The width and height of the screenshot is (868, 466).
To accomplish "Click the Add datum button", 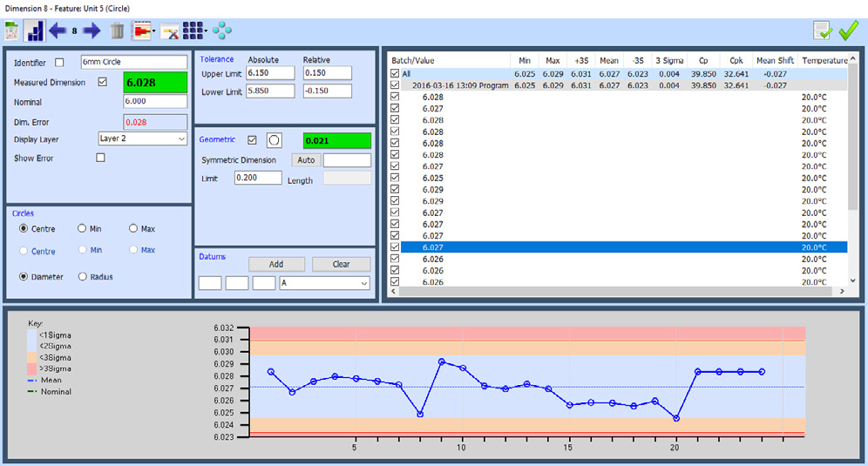I will click(276, 264).
